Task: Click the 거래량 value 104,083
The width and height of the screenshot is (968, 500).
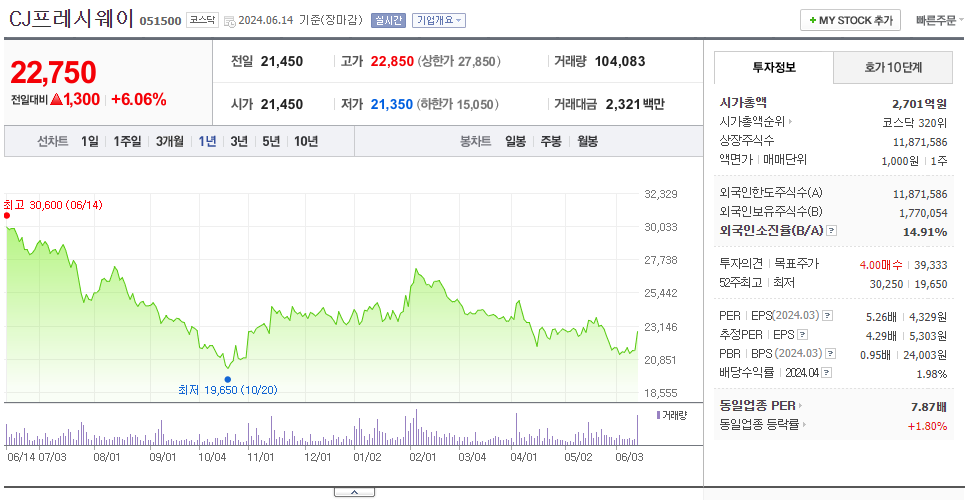Action: (620, 62)
